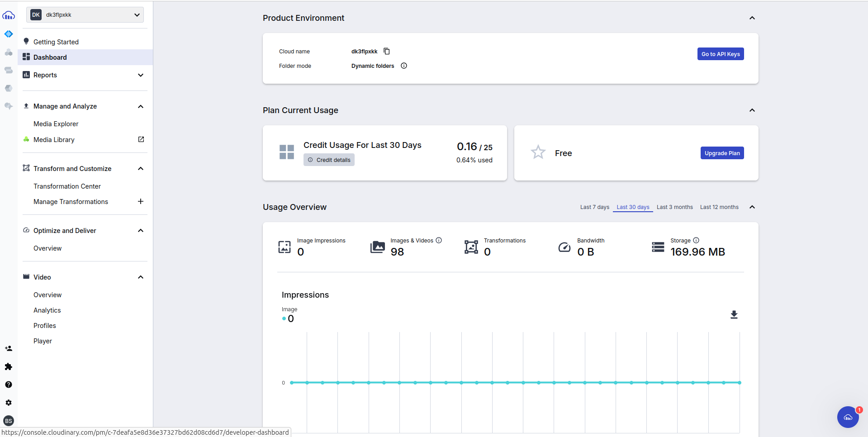Screen dimensions: 868x437
Task: Click the Transformations metric icon
Action: (x=471, y=247)
